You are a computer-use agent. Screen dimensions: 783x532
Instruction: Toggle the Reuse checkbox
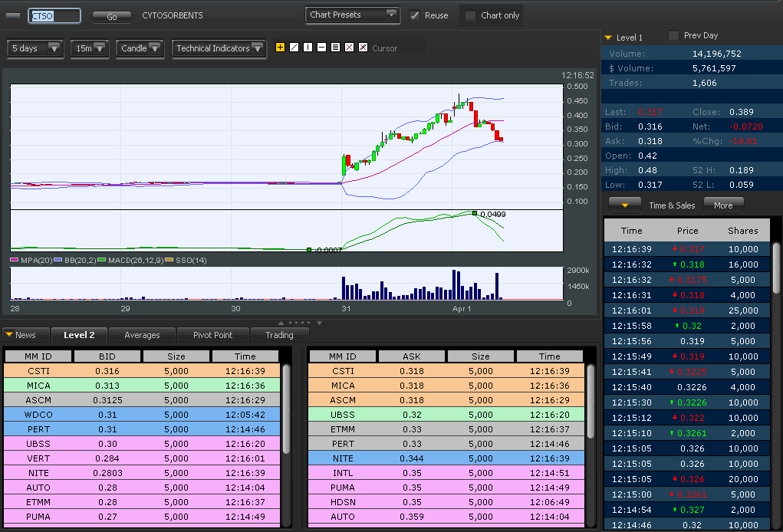pyautogui.click(x=415, y=15)
